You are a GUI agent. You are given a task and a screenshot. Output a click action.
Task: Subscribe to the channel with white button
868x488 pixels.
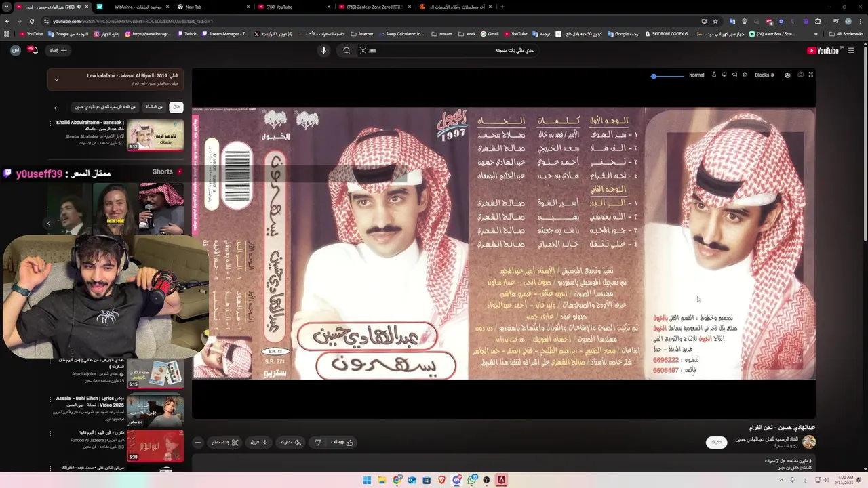[716, 442]
